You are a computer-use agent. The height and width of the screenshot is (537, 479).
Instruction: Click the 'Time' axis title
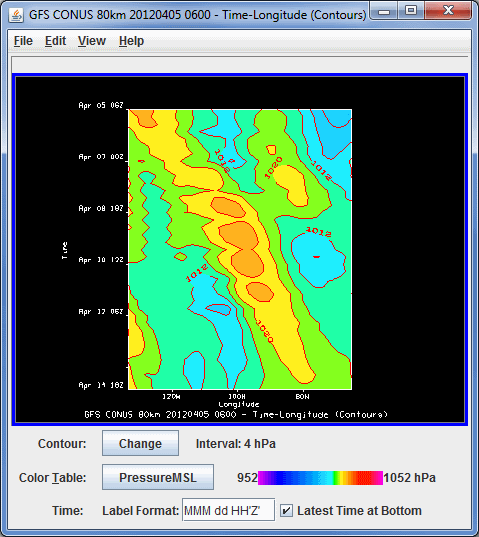click(65, 250)
